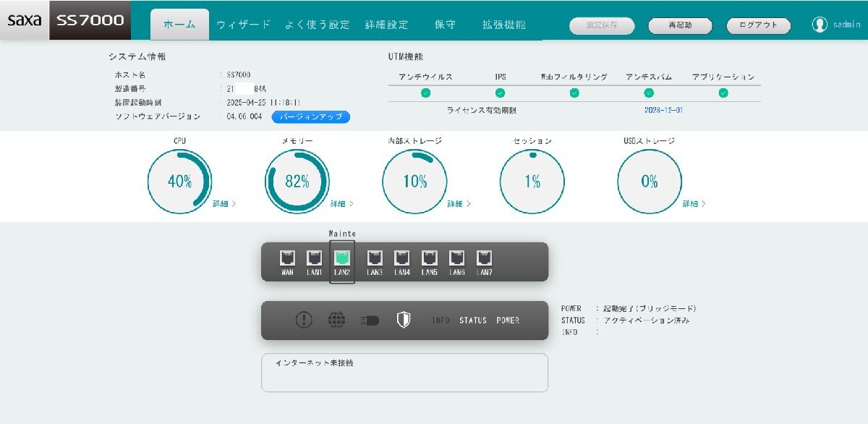This screenshot has width=868, height=424.
Task: Switch to the 詳細設定 tab
Action: [388, 24]
